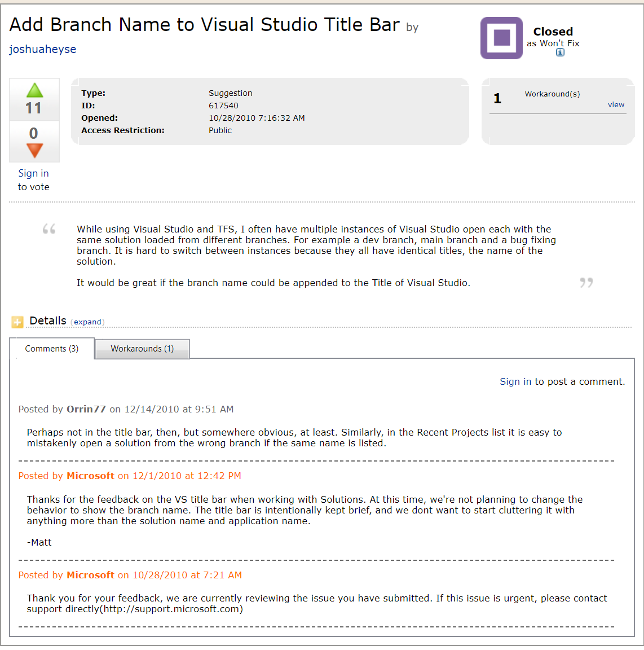Click "Sign in" to post a comment
This screenshot has width=644, height=650.
tap(515, 381)
